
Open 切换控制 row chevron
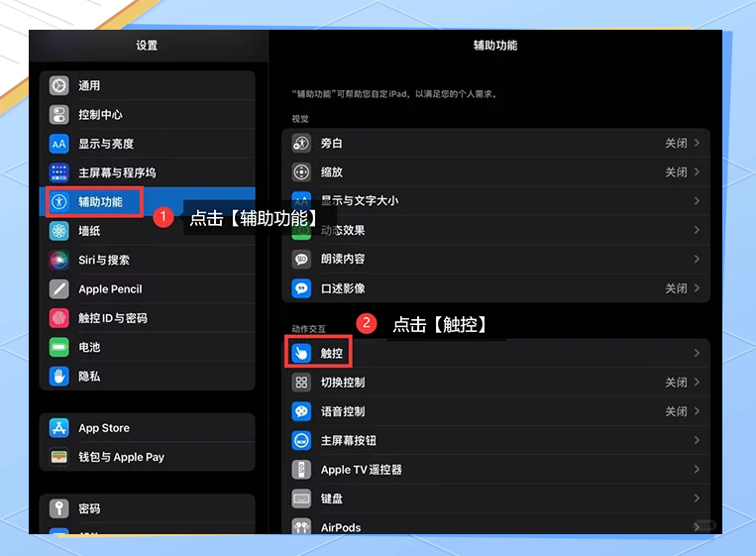[697, 382]
